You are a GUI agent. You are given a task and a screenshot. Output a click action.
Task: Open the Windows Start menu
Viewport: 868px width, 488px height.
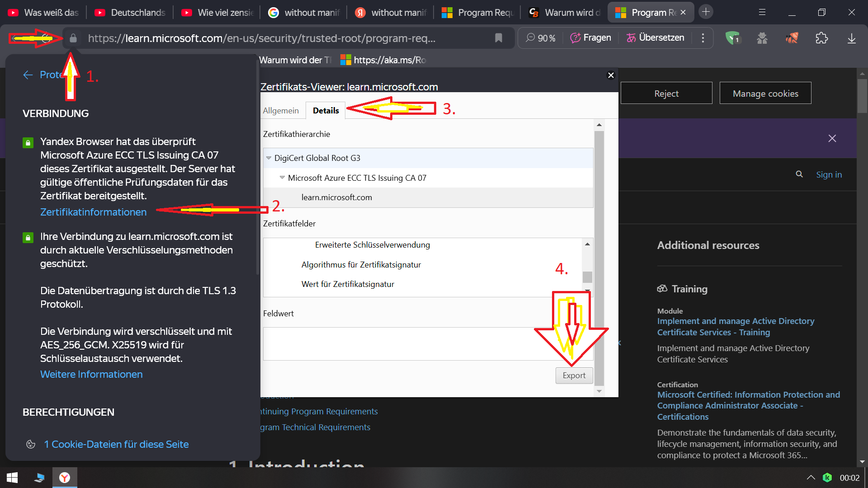(x=12, y=478)
